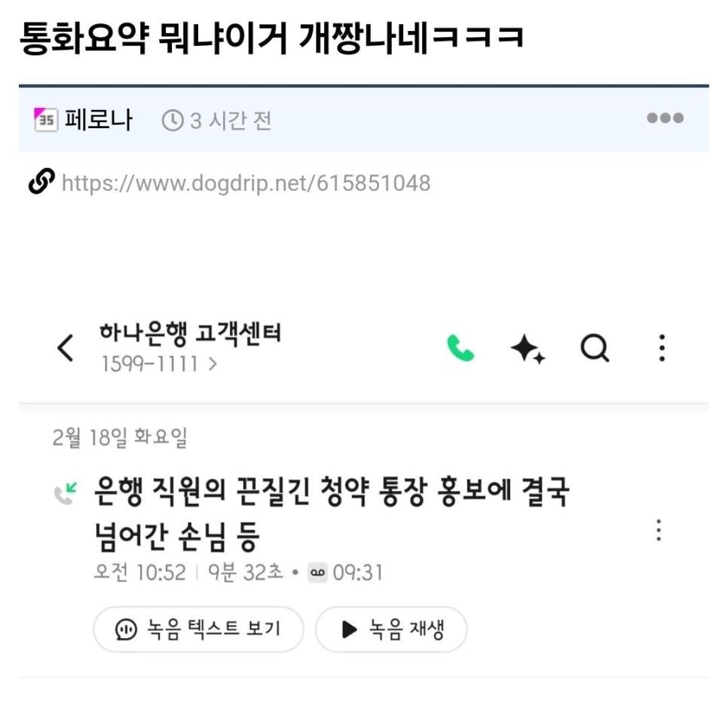Viewport: 728px width, 702px height.
Task: Open the header three-dot vertical menu
Action: (662, 348)
